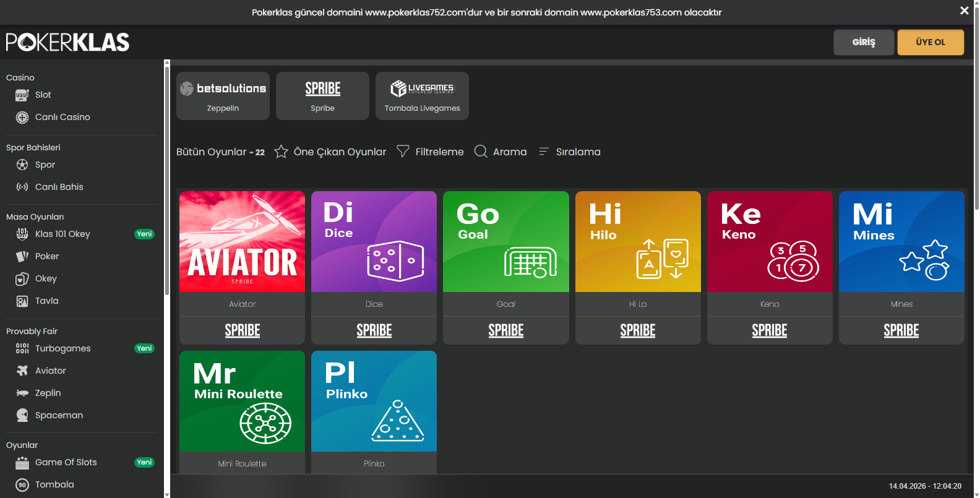
Task: Open the Mini Roulette game thumbnail
Action: 242,401
